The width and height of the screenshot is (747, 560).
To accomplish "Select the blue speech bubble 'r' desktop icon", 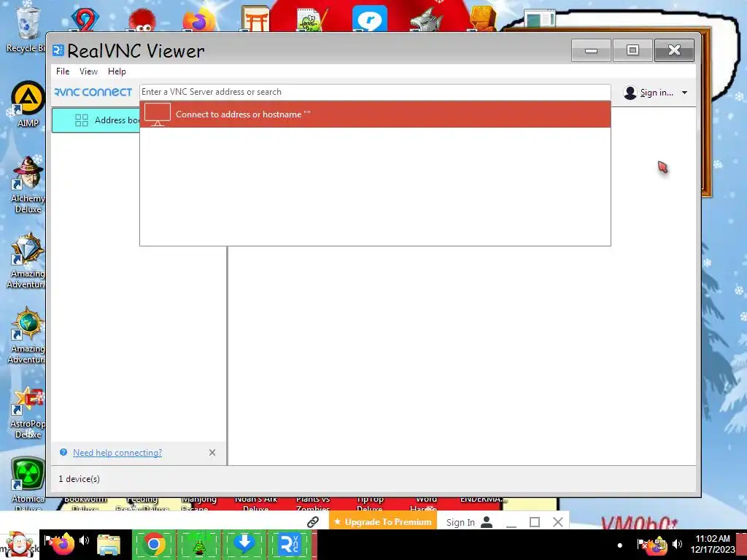I will 369,19.
